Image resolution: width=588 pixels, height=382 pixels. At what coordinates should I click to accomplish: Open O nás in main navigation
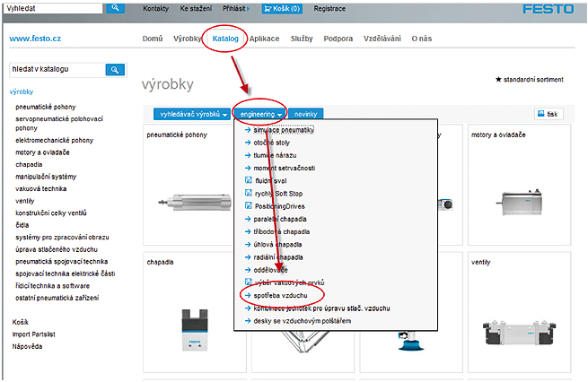(422, 39)
